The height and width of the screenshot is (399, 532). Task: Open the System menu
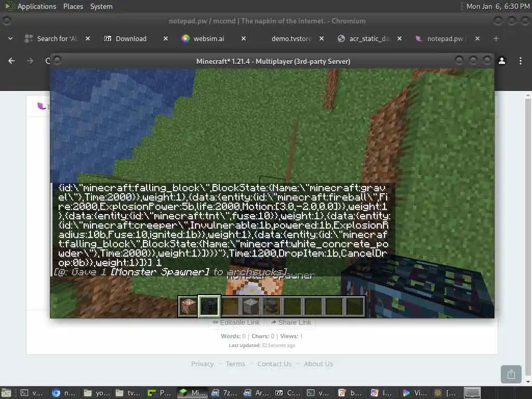pos(101,6)
